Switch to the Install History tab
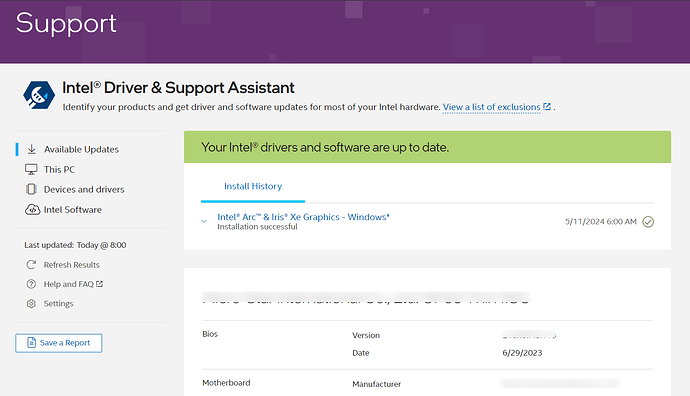Image resolution: width=690 pixels, height=396 pixels. [x=253, y=186]
